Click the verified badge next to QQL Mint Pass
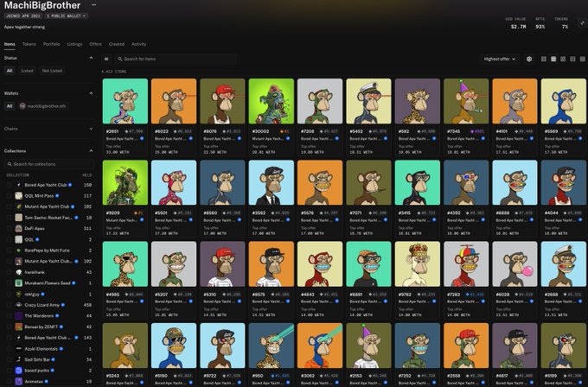Screen dimensions: 588x387 click(57, 195)
